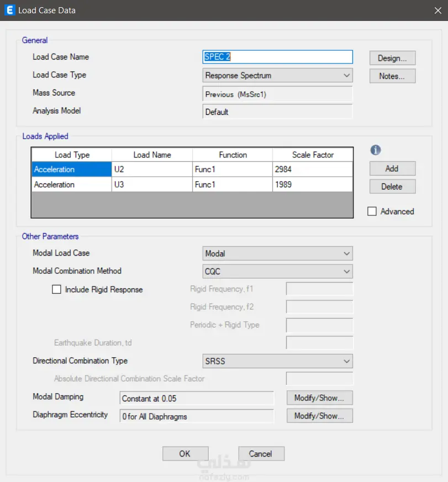Click the blue info icon above Add
This screenshot has height=482, width=448.
click(376, 150)
